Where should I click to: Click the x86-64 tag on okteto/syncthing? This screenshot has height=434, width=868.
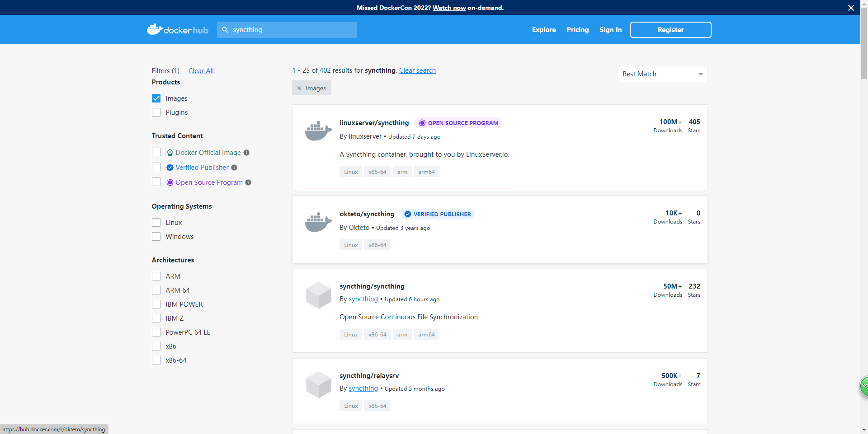click(377, 245)
